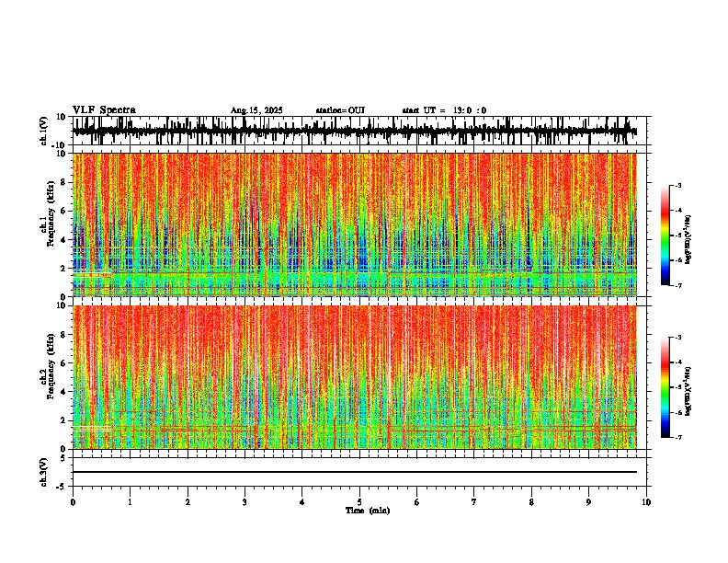The image size is (728, 563).
Task: Click ch.2 spectrogram frequency tick "6"
Action: point(64,362)
